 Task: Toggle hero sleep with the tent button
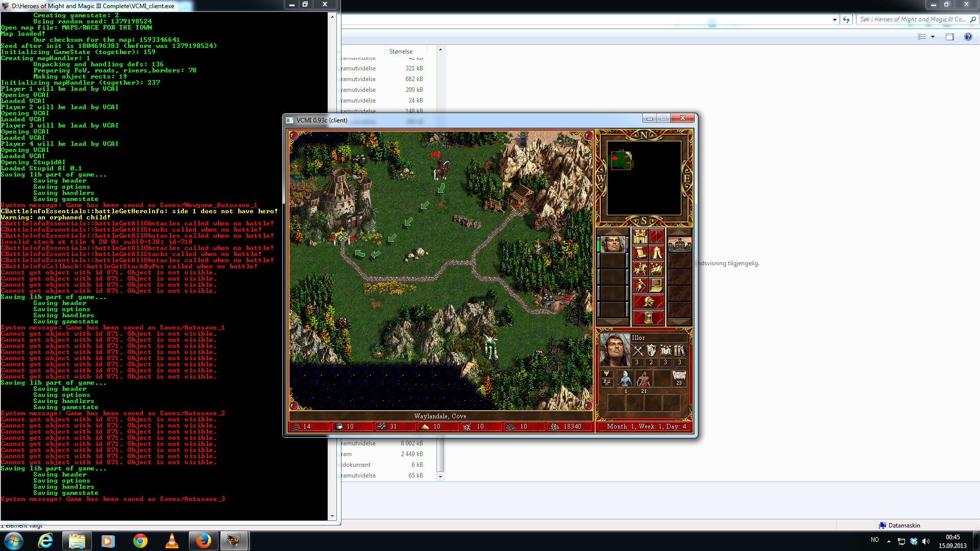(656, 253)
